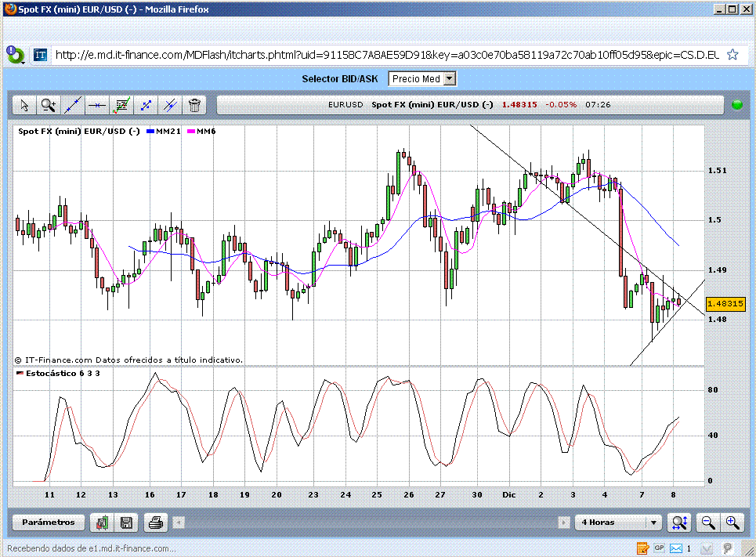Select the trend line drawing tool
This screenshot has height=557, width=756.
pyautogui.click(x=73, y=105)
